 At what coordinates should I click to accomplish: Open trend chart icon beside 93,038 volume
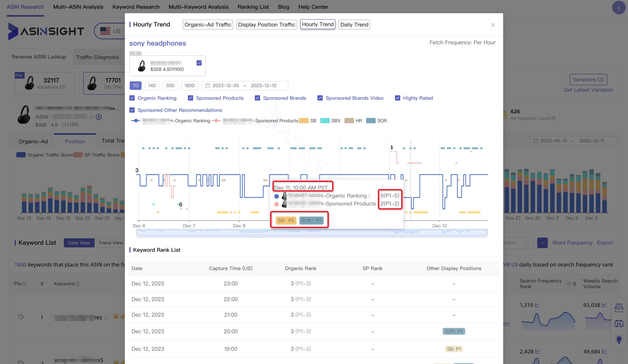[x=604, y=305]
